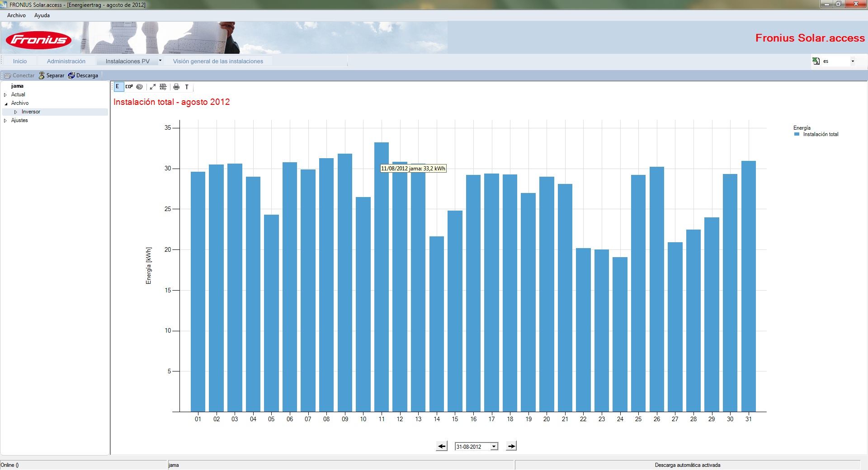Open the Ayuda menu
Image resolution: width=868 pixels, height=470 pixels.
click(42, 15)
